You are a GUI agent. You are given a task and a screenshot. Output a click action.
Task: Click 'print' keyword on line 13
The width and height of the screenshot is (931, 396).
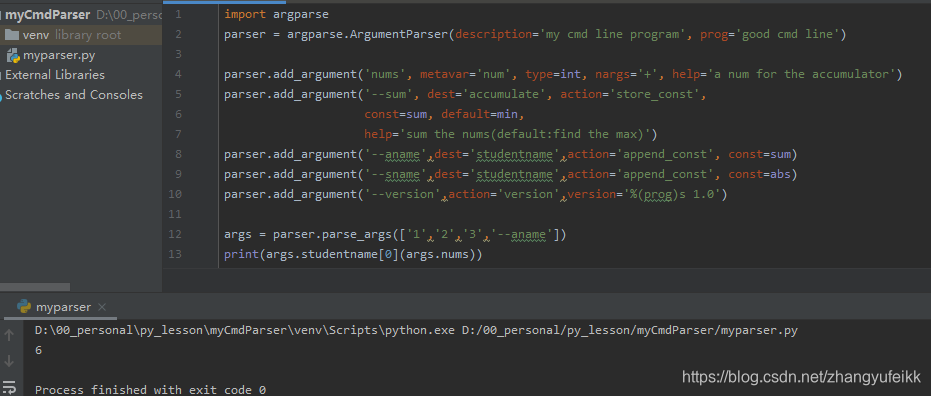(241, 255)
